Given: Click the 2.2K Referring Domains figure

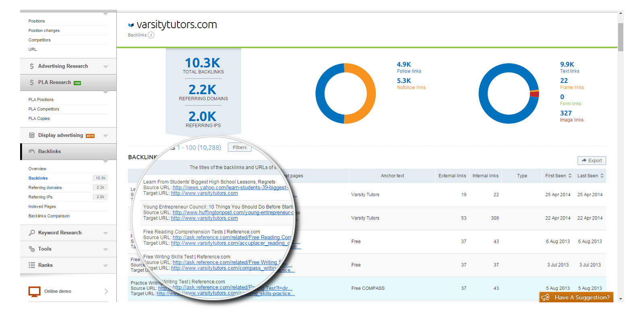Looking at the screenshot, I should [202, 89].
